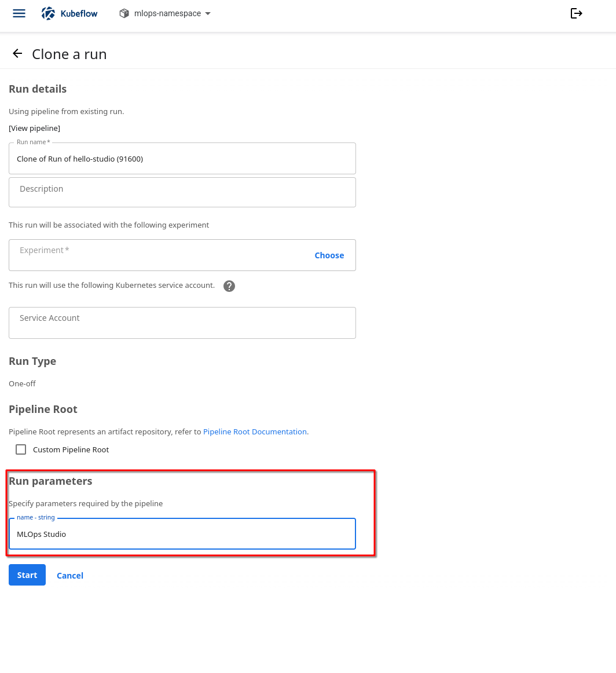Screen dimensions: 616x673
Task: Click the 'One-off' run type text
Action: (23, 384)
